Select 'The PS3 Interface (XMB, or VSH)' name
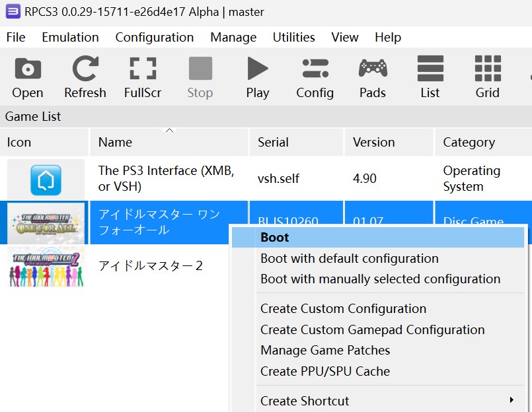532x412 pixels. coord(167,178)
